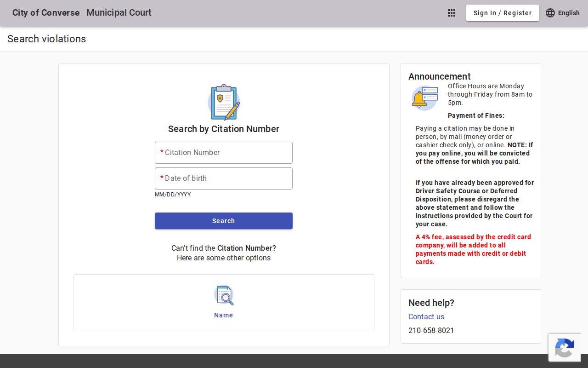Screen dimensions: 588x368
Task: Follow the Contact us link
Action: click(x=426, y=316)
